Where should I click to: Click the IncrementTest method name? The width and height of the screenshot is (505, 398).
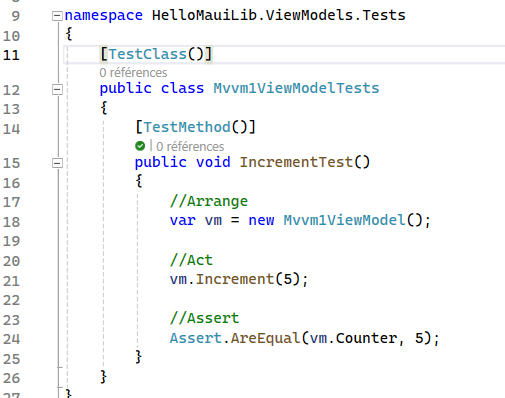(x=296, y=162)
